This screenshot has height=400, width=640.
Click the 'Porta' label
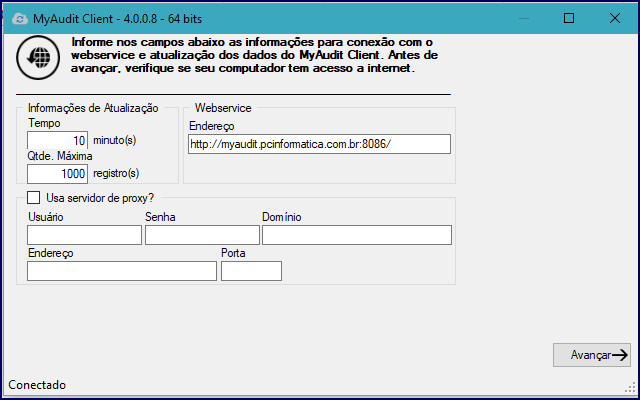[x=233, y=253]
